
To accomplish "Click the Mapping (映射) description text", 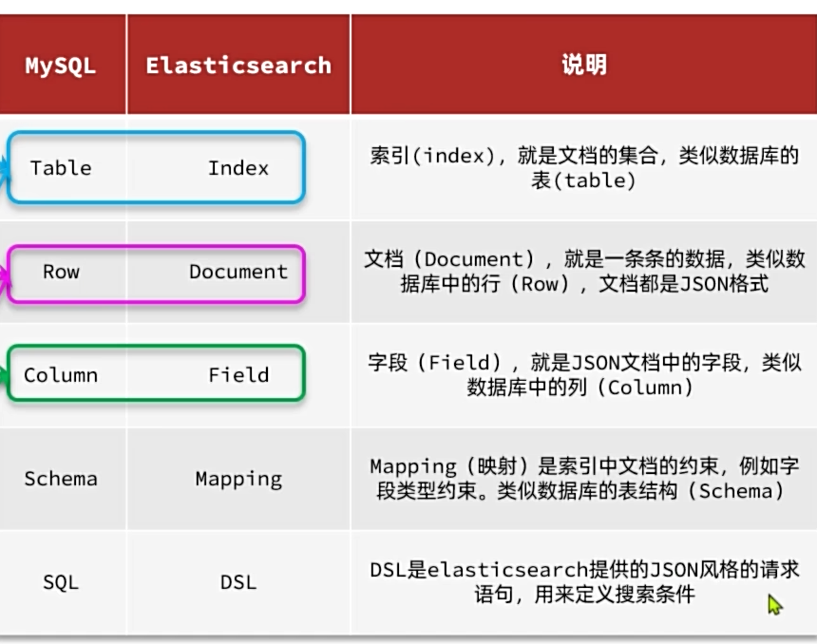I will (583, 479).
